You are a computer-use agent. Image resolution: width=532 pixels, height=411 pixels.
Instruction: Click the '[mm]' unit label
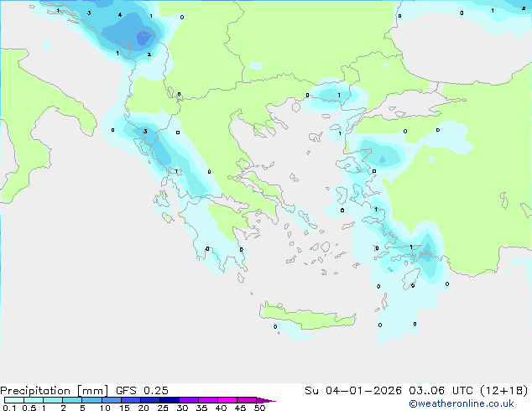[92, 391]
